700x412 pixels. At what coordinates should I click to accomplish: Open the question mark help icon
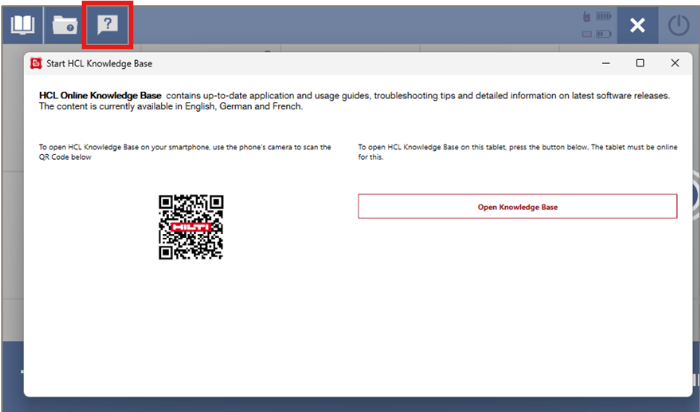point(108,25)
